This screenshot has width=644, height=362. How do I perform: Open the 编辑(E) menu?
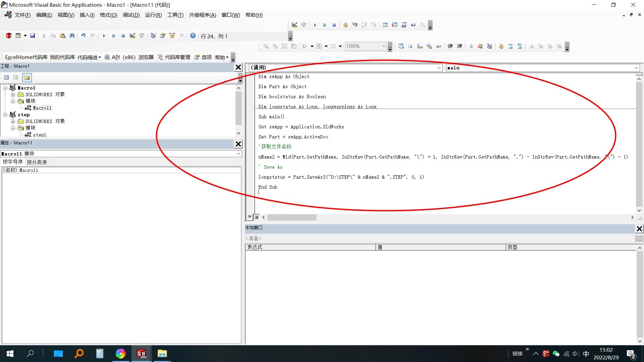click(x=44, y=15)
